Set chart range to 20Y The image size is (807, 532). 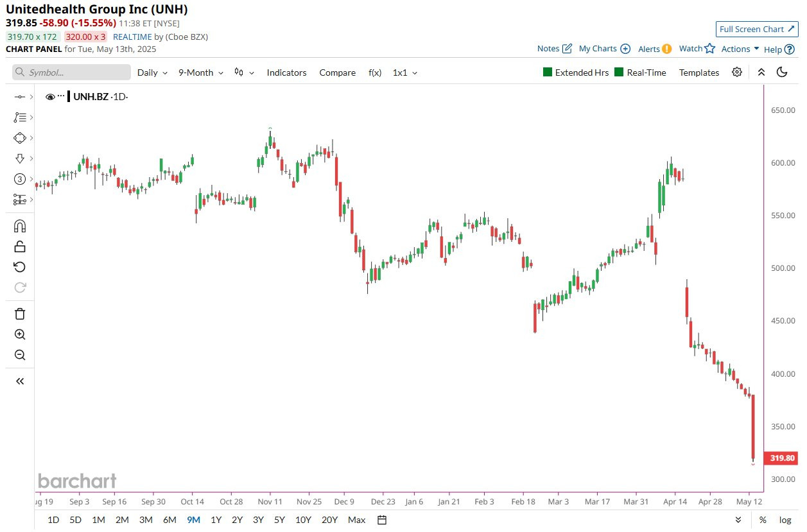(x=329, y=520)
